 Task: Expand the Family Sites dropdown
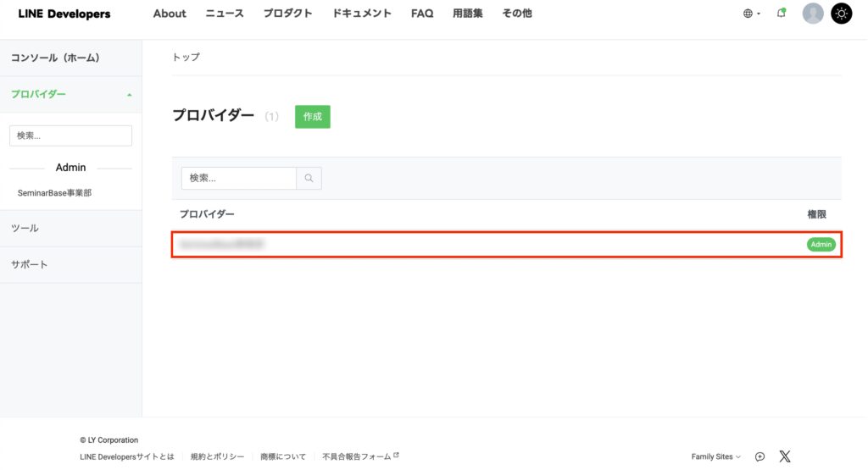715,456
